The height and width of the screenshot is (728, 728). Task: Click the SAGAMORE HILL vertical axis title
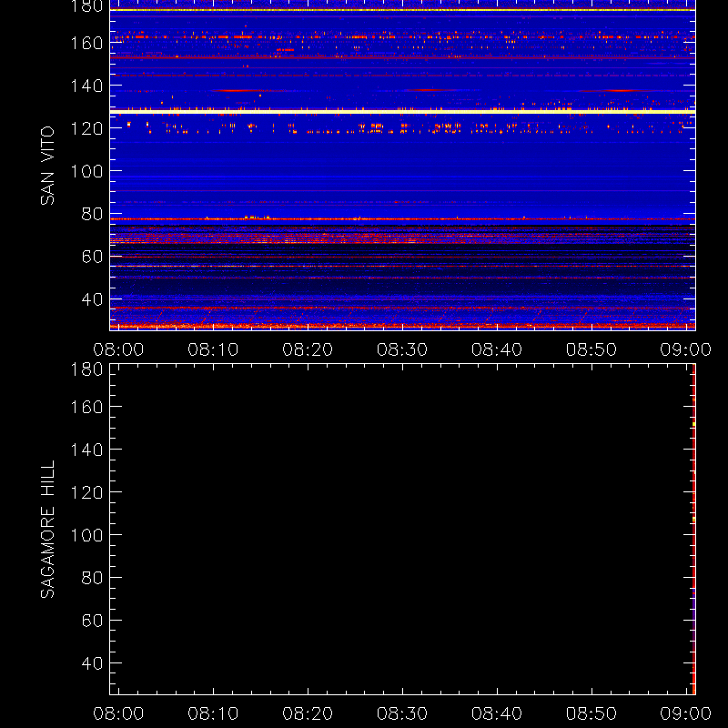(47, 530)
